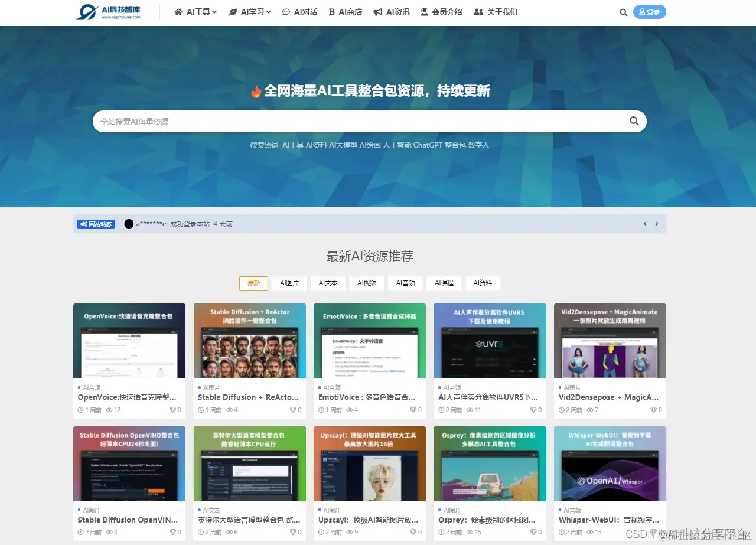Click the speaker icon on 网站动态 bar

coord(83,224)
